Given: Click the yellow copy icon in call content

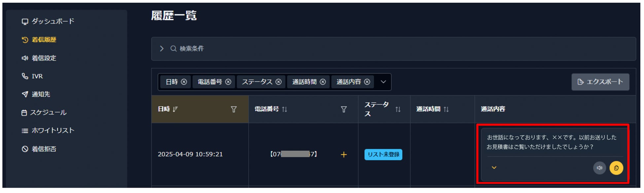Looking at the screenshot, I should [616, 168].
